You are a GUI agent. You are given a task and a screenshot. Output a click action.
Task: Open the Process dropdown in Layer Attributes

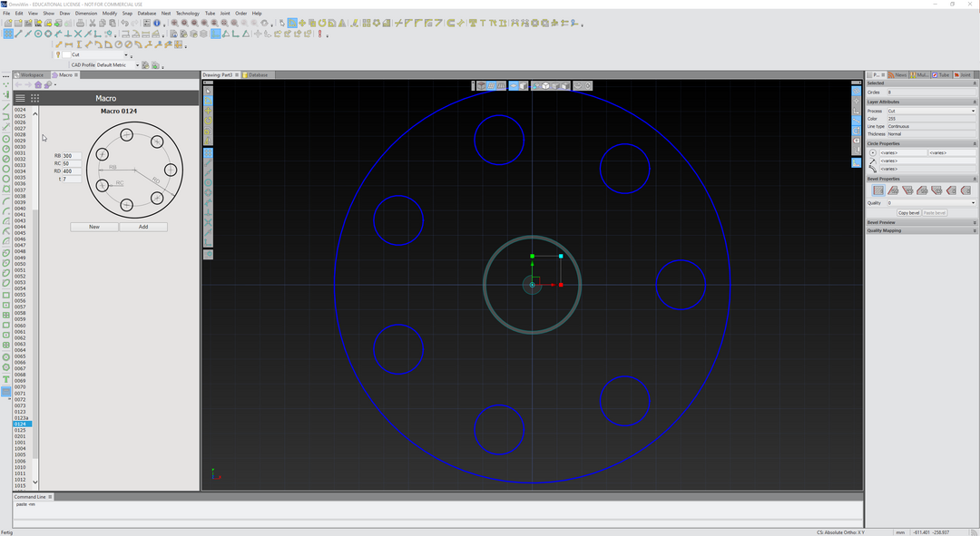tap(973, 111)
